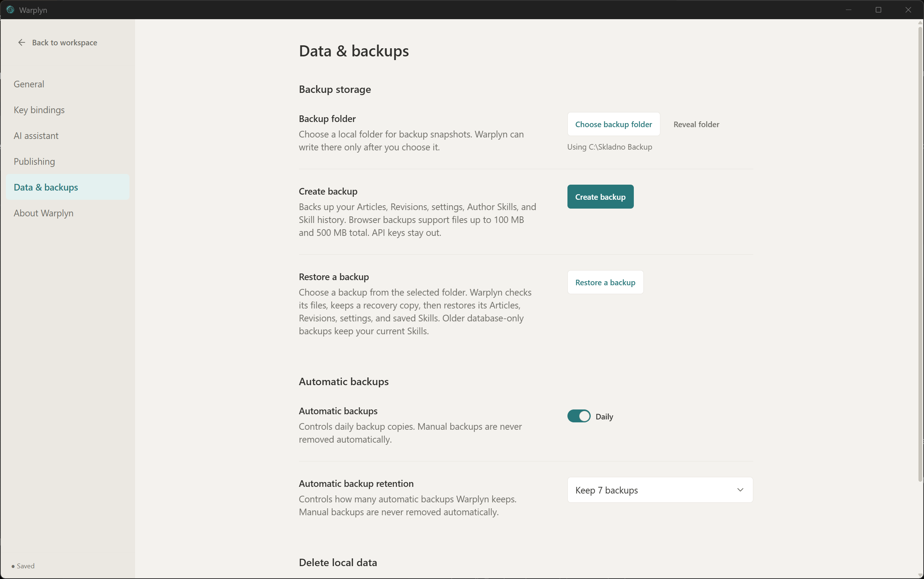The height and width of the screenshot is (579, 924).
Task: Select Data & backups in sidebar
Action: point(67,187)
